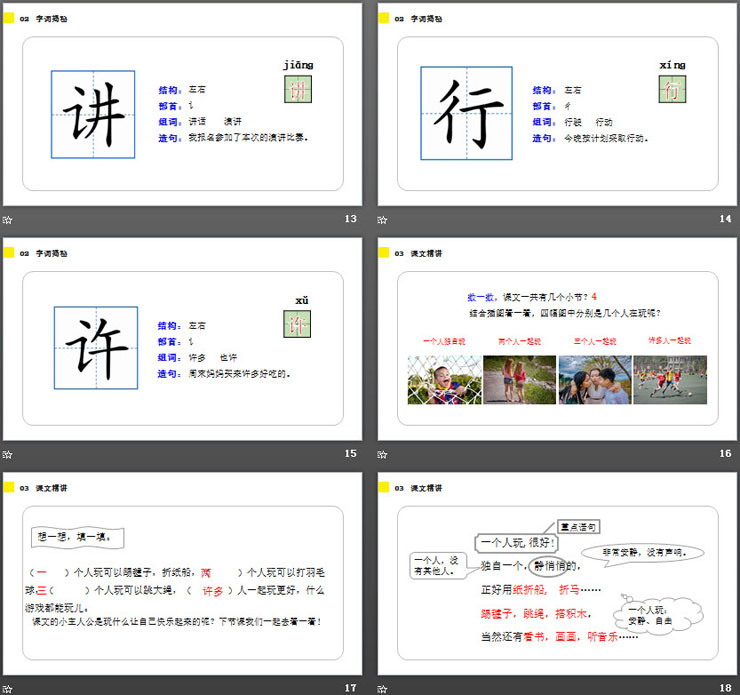Click the animation star below slide 15

click(8, 453)
